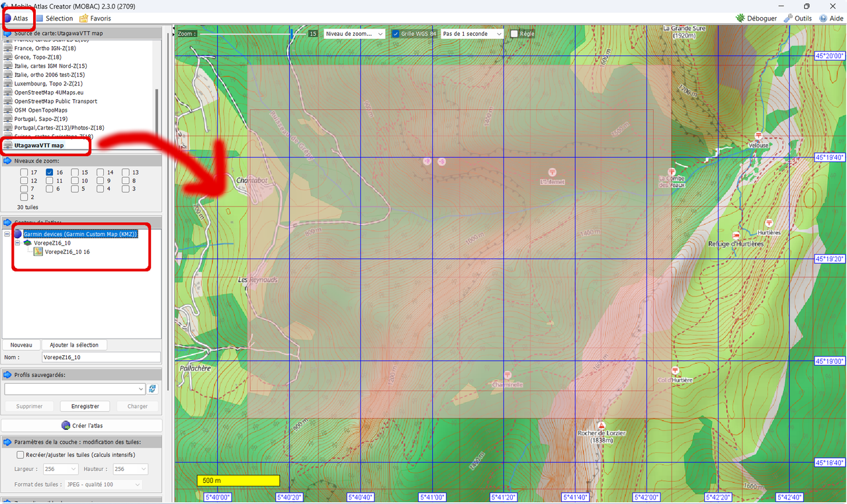Open the Largeur dropdown
847x504 pixels.
point(60,469)
